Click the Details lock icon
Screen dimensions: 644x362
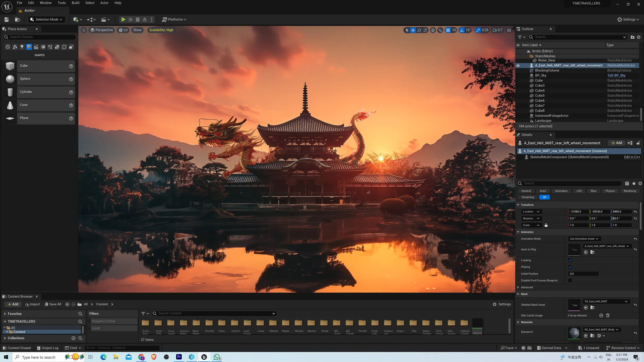pyautogui.click(x=638, y=143)
